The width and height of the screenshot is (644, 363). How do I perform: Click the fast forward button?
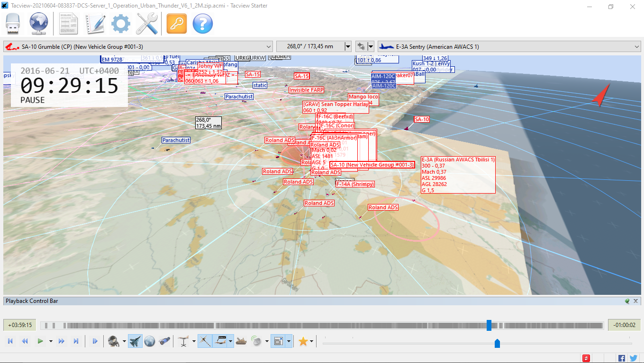pyautogui.click(x=61, y=341)
